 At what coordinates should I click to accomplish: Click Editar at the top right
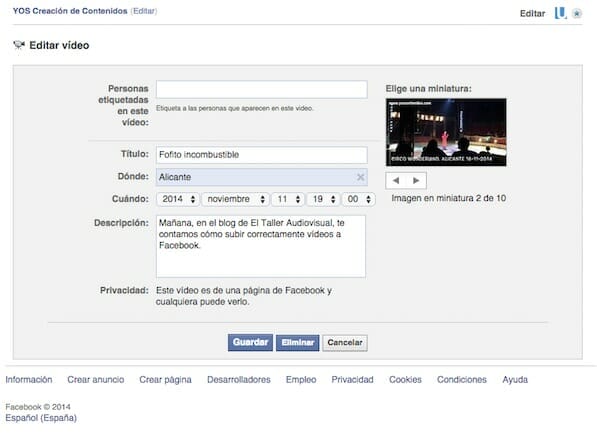pos(532,14)
